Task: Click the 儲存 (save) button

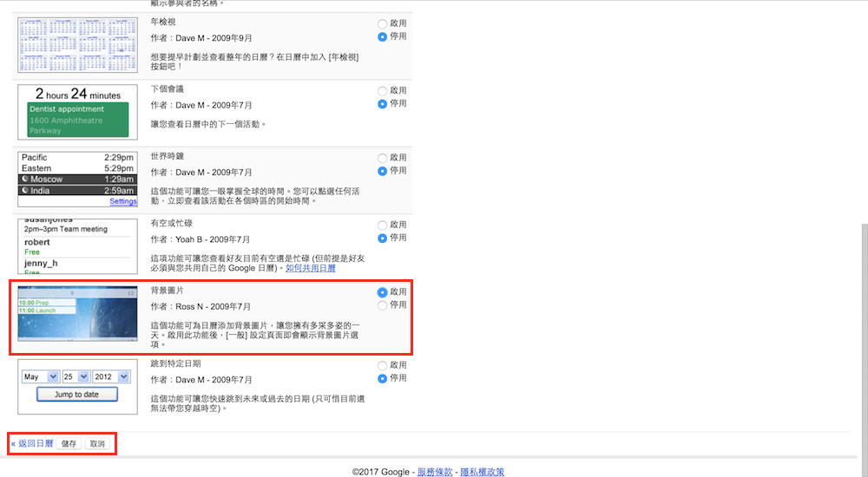Action: tap(69, 444)
